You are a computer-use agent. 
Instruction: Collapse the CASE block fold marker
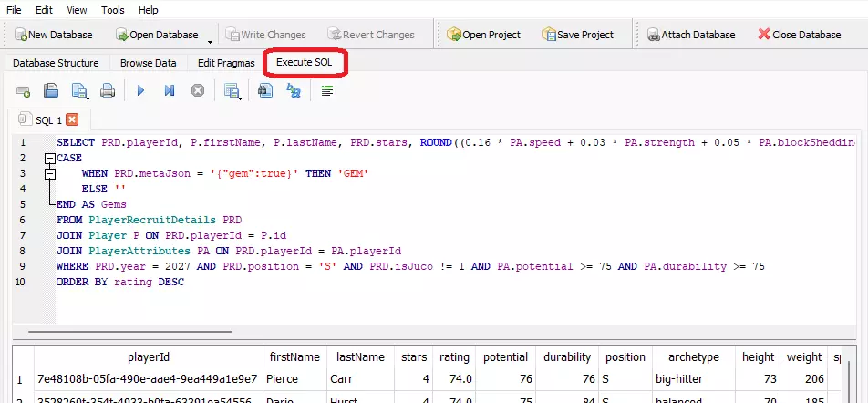50,159
